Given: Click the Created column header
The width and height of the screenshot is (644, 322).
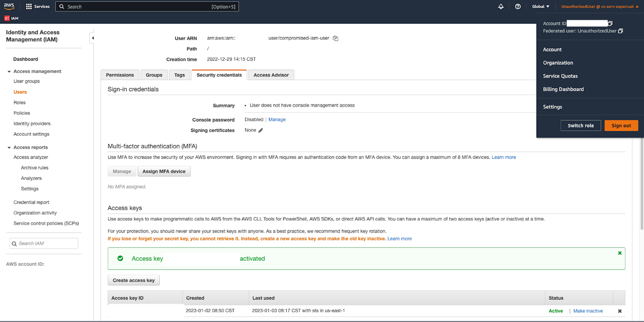Looking at the screenshot, I should (x=216, y=298).
